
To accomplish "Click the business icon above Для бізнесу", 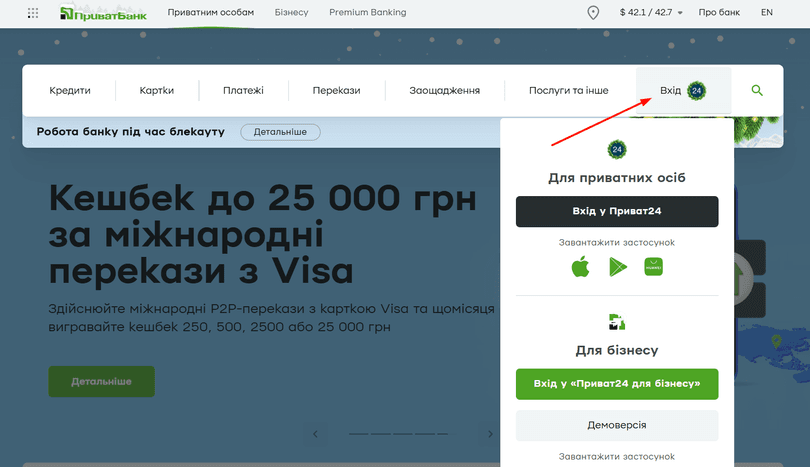I will pyautogui.click(x=617, y=322).
